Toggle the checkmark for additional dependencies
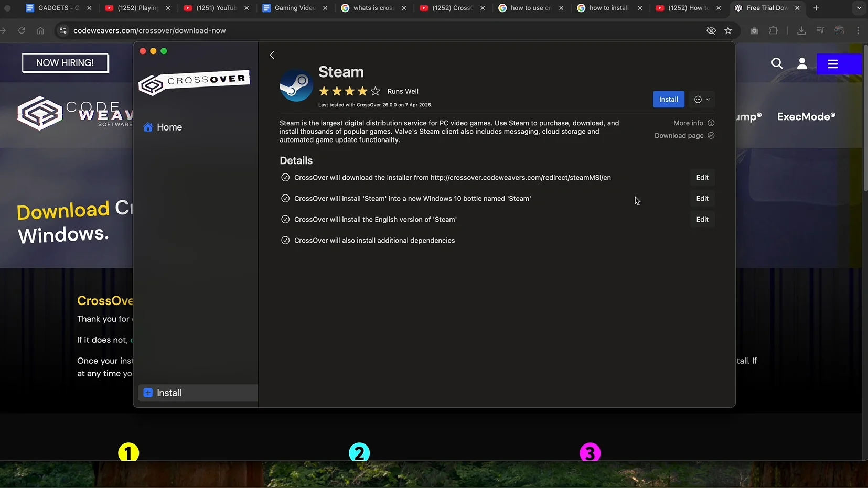This screenshot has height=488, width=868. click(285, 240)
